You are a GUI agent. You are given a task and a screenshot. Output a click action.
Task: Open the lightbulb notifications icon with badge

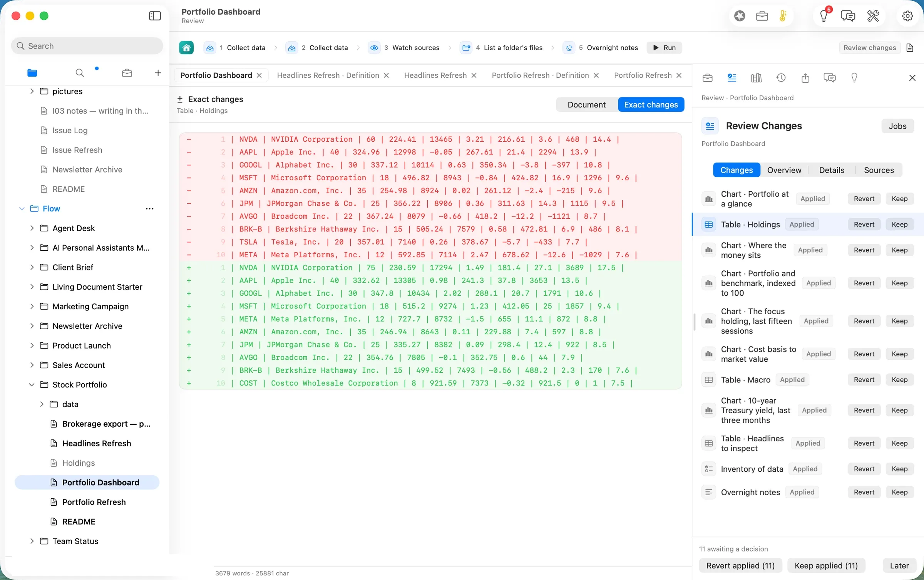pos(824,16)
